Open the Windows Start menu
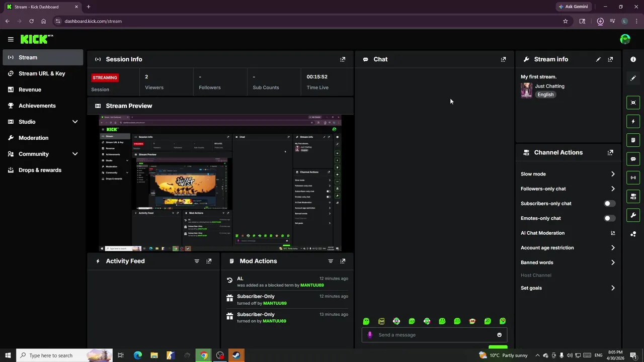The width and height of the screenshot is (644, 362). [8, 355]
